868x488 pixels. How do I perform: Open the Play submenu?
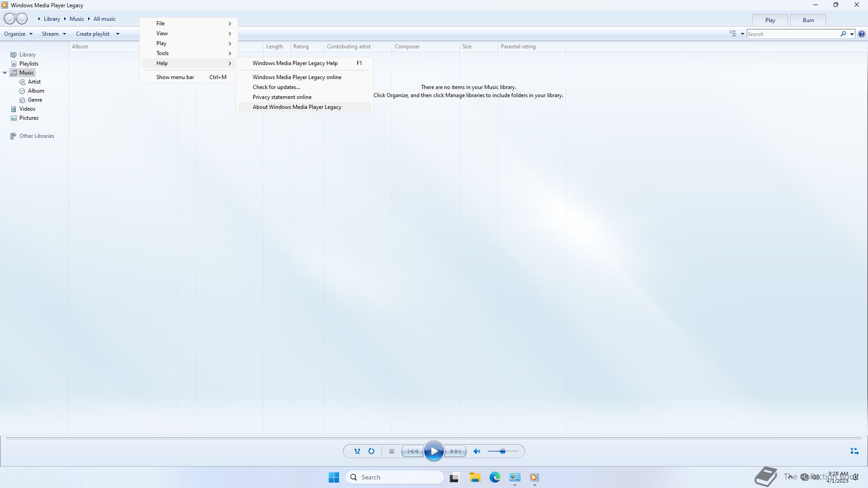click(x=189, y=43)
